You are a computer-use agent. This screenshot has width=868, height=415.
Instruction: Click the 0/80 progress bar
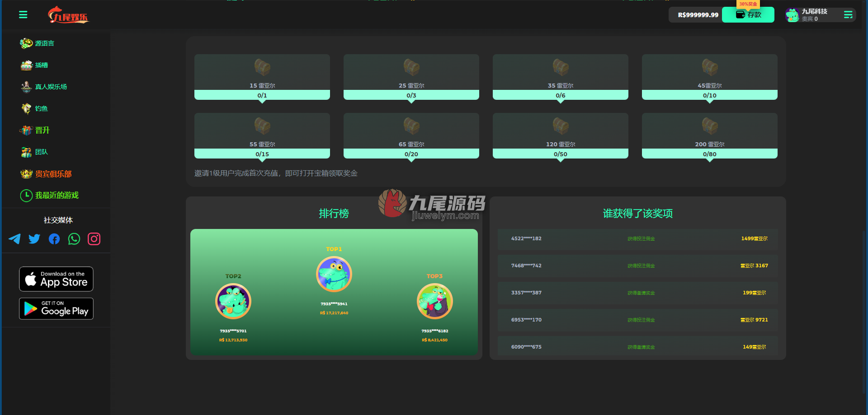(x=710, y=154)
